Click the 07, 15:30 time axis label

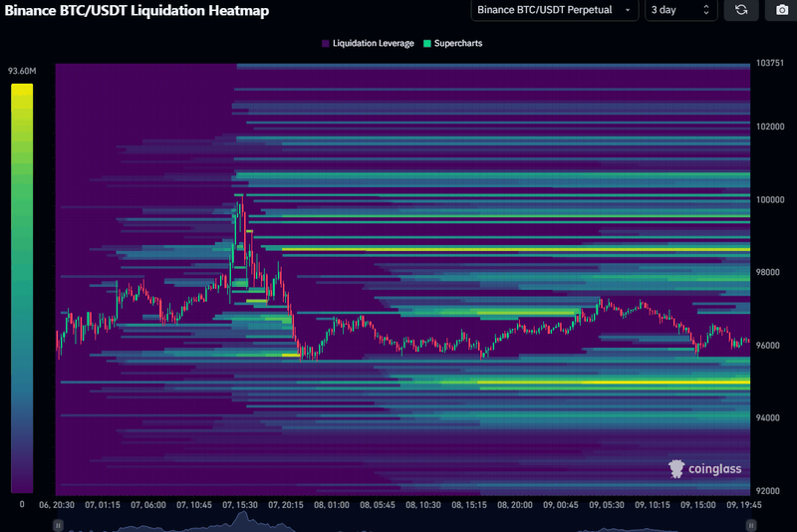[240, 504]
